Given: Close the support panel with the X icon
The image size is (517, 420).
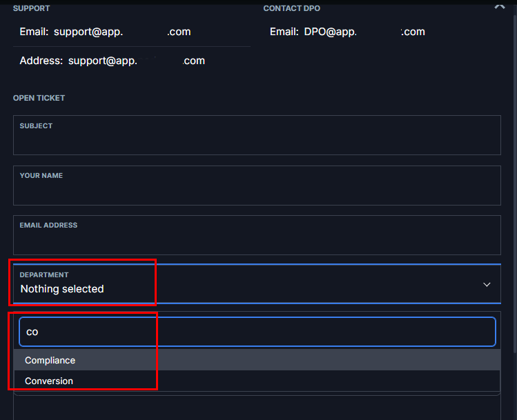Looking at the screenshot, I should pos(500,6).
